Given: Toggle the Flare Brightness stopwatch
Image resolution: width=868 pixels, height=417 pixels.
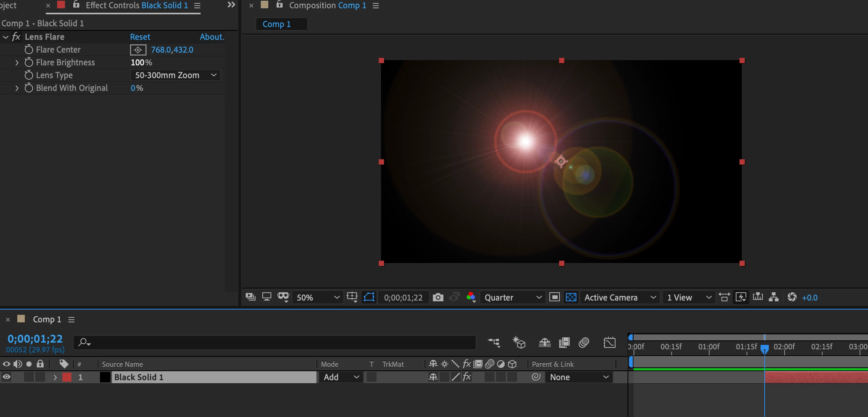Looking at the screenshot, I should [29, 62].
